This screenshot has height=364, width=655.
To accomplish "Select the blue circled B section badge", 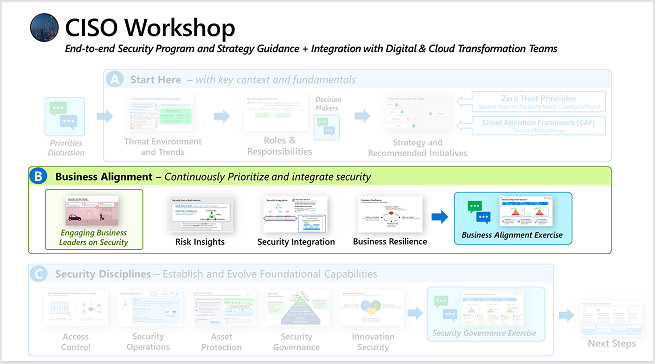I will 38,176.
